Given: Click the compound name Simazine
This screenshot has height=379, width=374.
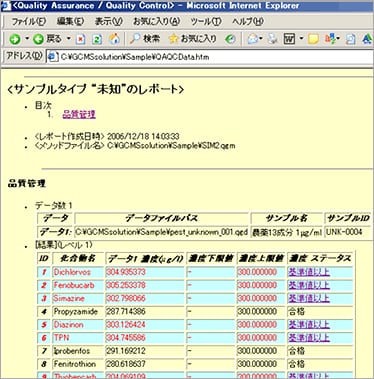Looking at the screenshot, I should point(69,298).
